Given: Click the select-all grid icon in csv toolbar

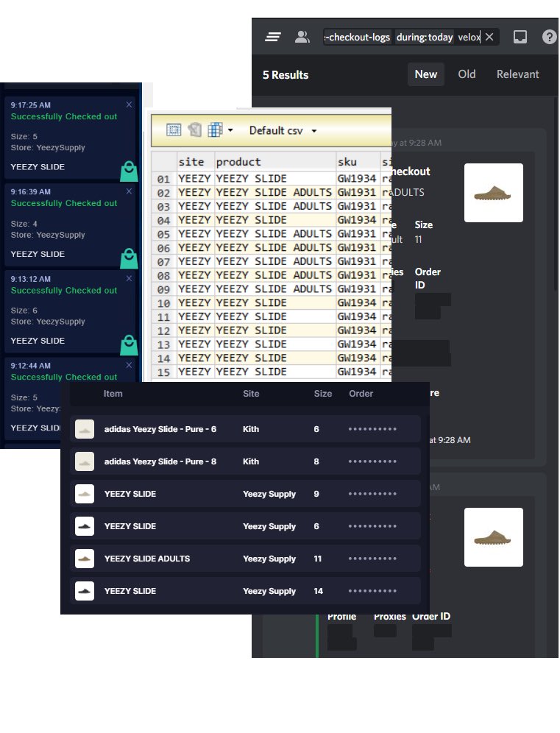Looking at the screenshot, I should click(174, 130).
